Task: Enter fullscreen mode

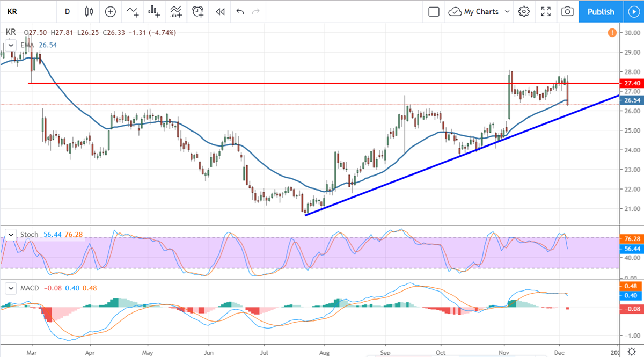Action: pyautogui.click(x=546, y=11)
